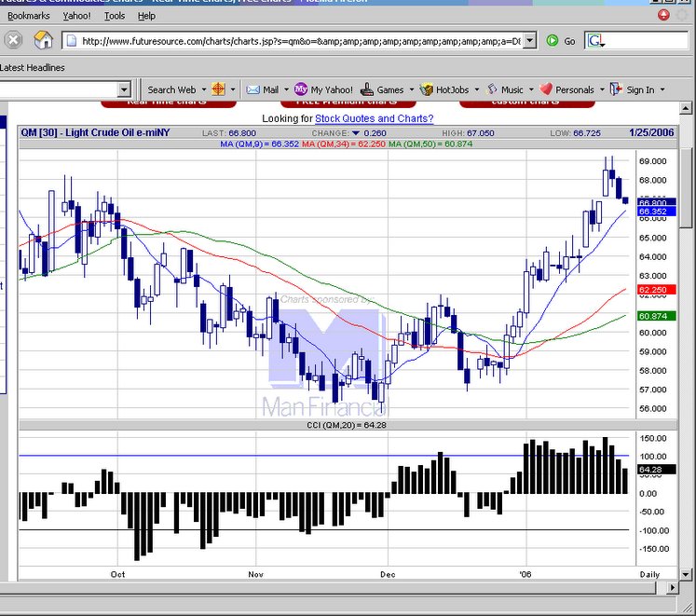Expand the Games dropdown arrow

[x=412, y=89]
